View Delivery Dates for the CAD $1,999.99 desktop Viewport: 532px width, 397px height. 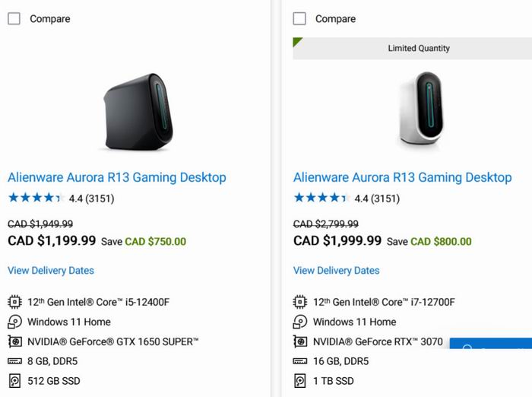[x=336, y=270]
